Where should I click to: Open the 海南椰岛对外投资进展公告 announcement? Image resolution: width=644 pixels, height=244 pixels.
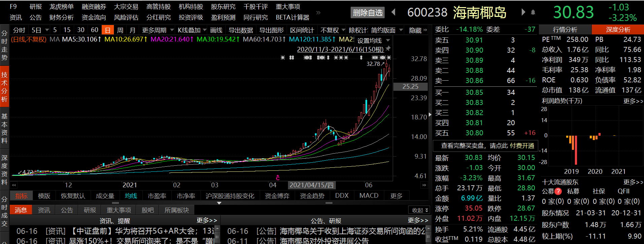(x=324, y=241)
